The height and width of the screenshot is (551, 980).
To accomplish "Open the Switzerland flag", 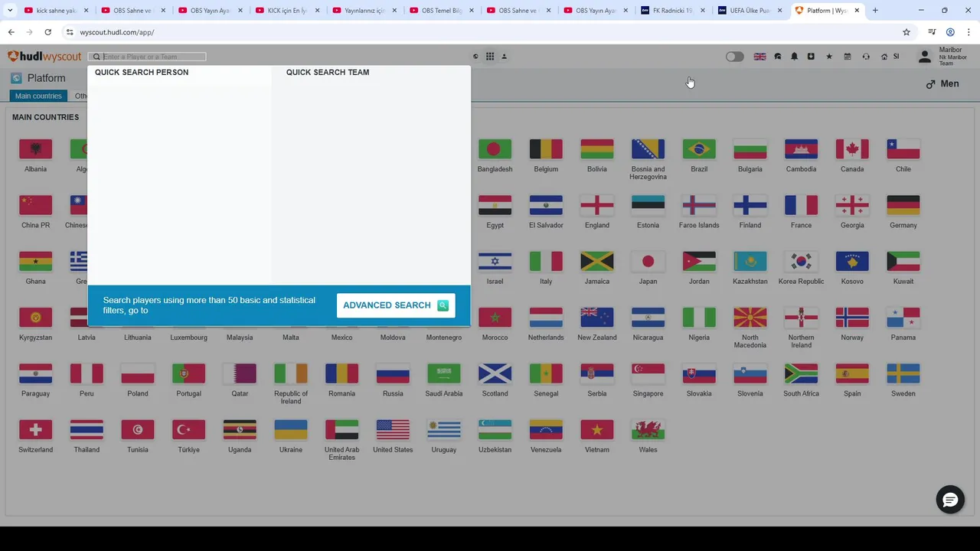I will [36, 430].
